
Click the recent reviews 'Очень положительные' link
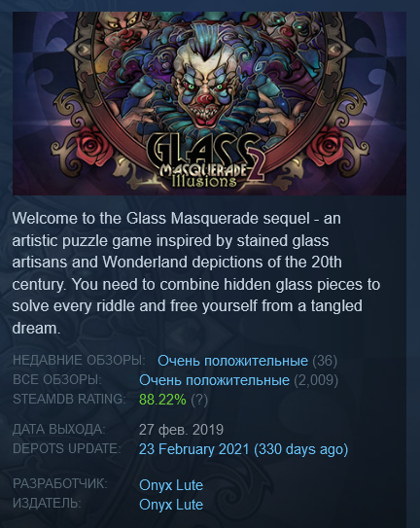(232, 361)
